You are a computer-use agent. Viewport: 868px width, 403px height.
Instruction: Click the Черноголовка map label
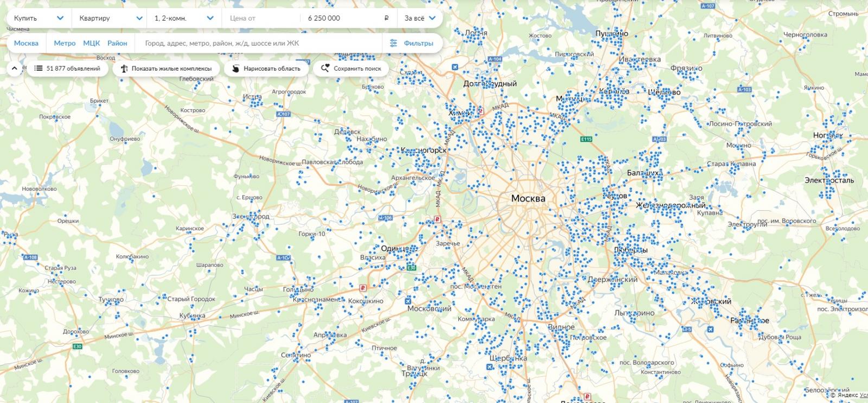tap(806, 35)
